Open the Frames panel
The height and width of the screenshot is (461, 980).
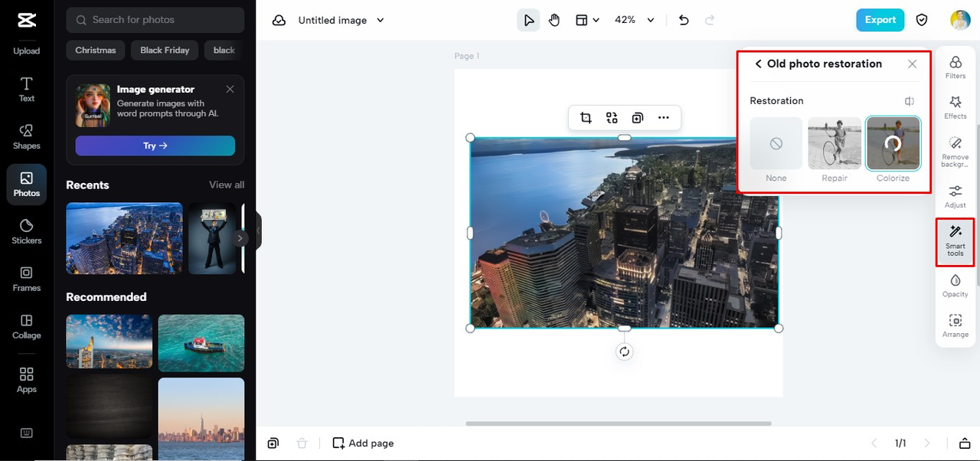(x=26, y=280)
